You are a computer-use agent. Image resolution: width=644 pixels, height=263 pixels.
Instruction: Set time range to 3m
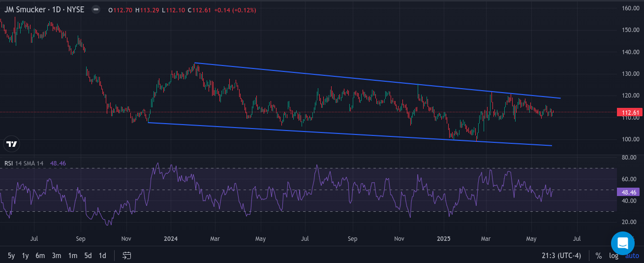[57, 256]
